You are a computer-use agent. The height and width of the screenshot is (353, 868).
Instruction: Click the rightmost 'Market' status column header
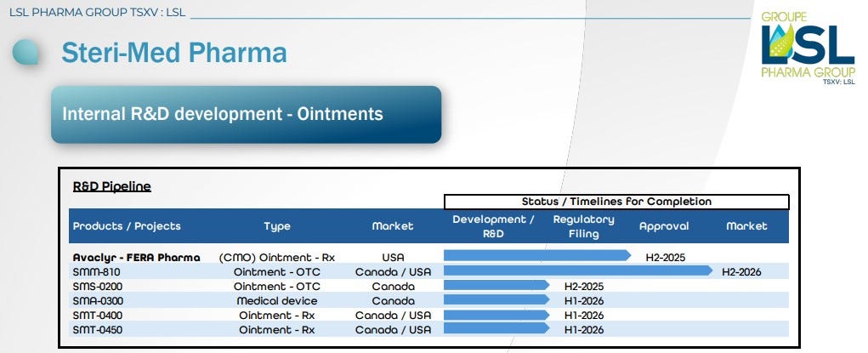pyautogui.click(x=746, y=226)
